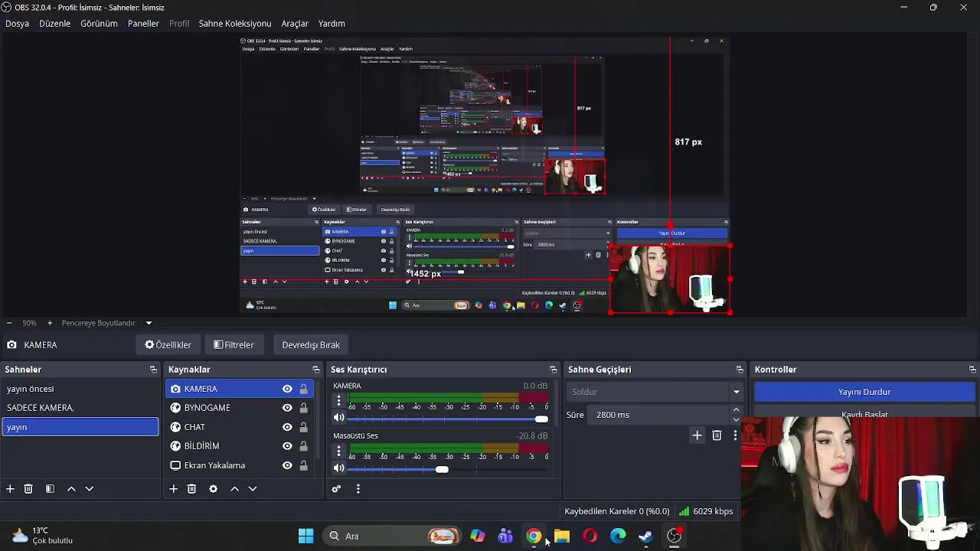Screen dimensions: 980x551
Task: Open OBS Studio from the taskbar
Action: [674, 536]
